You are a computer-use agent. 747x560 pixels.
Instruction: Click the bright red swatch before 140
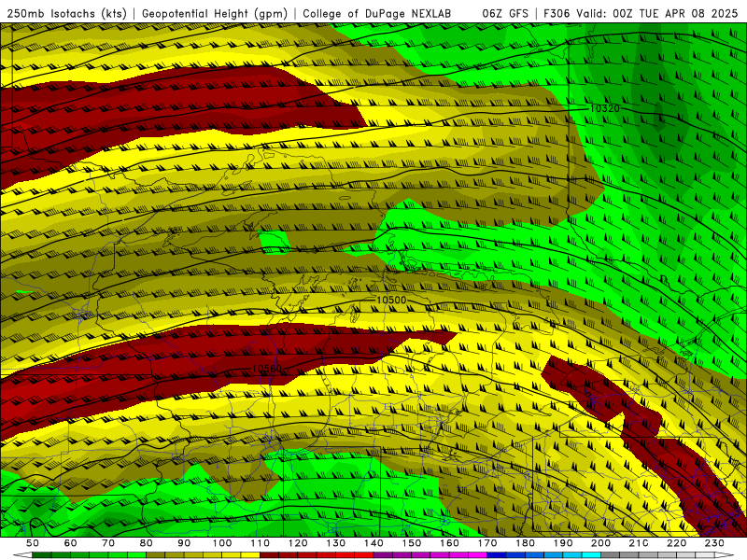point(364,554)
